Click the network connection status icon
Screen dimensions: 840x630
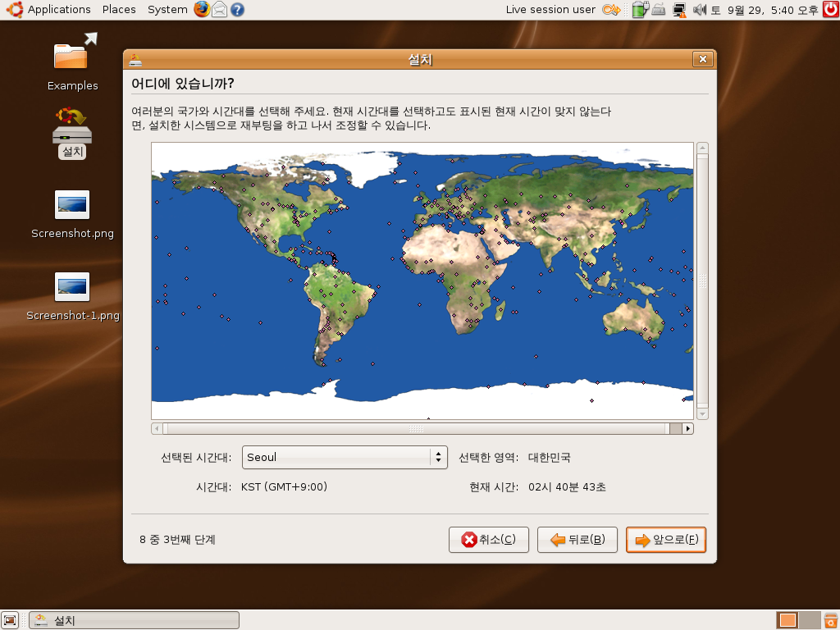(679, 10)
